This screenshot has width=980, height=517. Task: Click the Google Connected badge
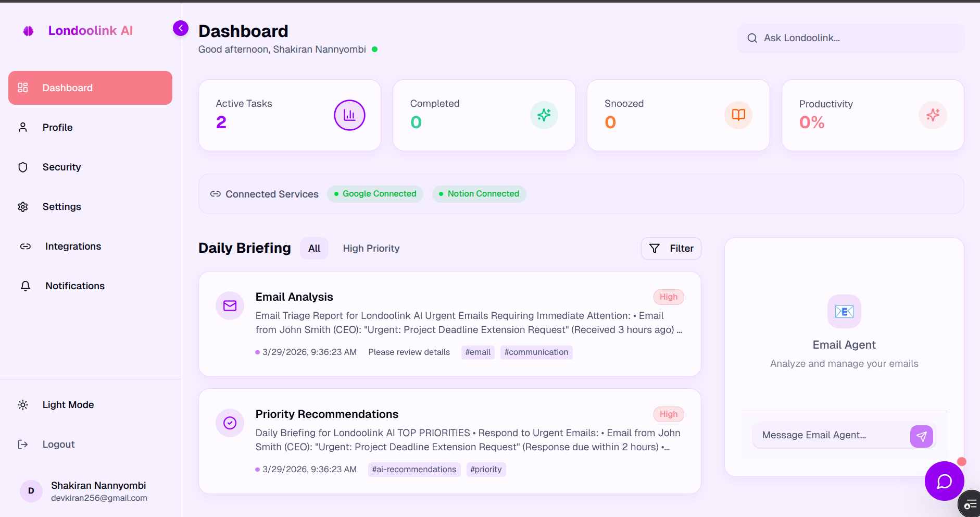click(375, 194)
